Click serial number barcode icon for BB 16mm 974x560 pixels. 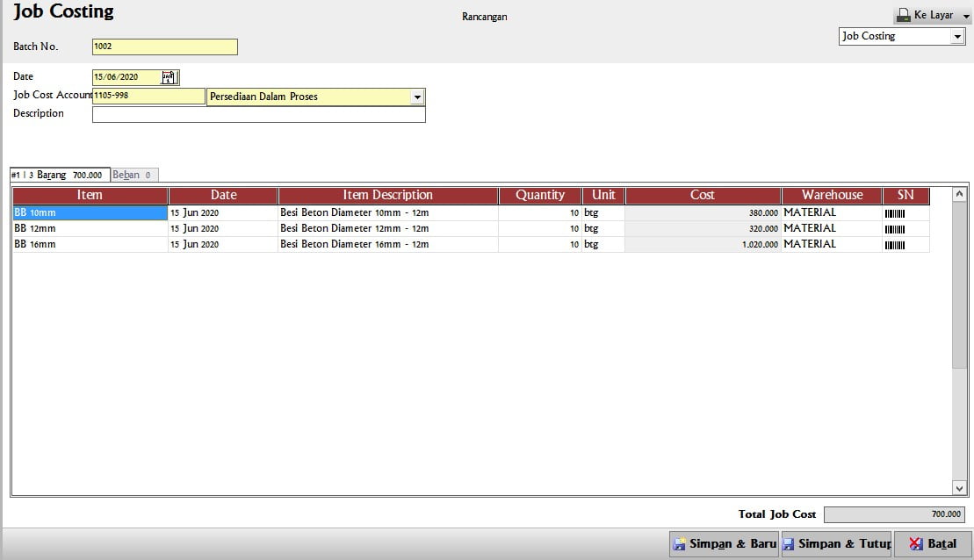tap(894, 245)
